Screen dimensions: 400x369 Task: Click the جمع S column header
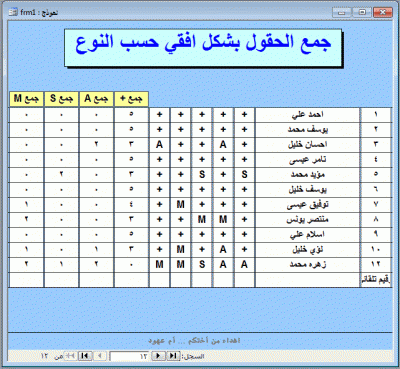(61, 99)
